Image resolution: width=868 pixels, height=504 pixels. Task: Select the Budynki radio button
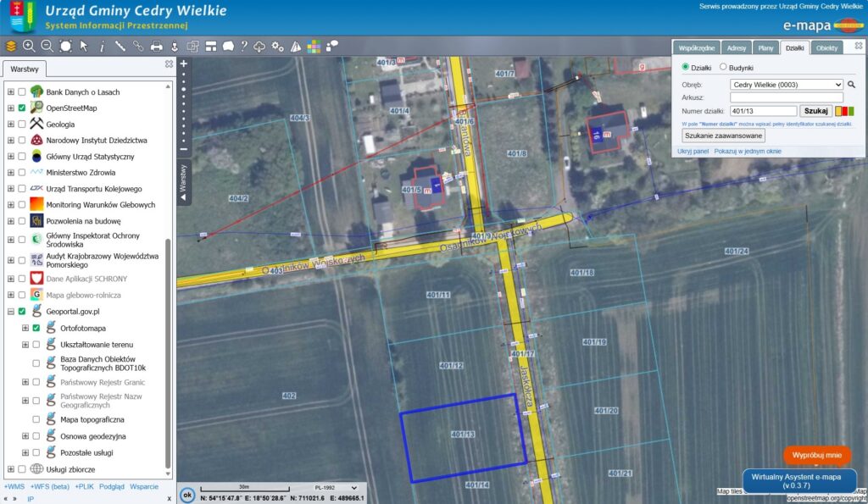point(723,68)
